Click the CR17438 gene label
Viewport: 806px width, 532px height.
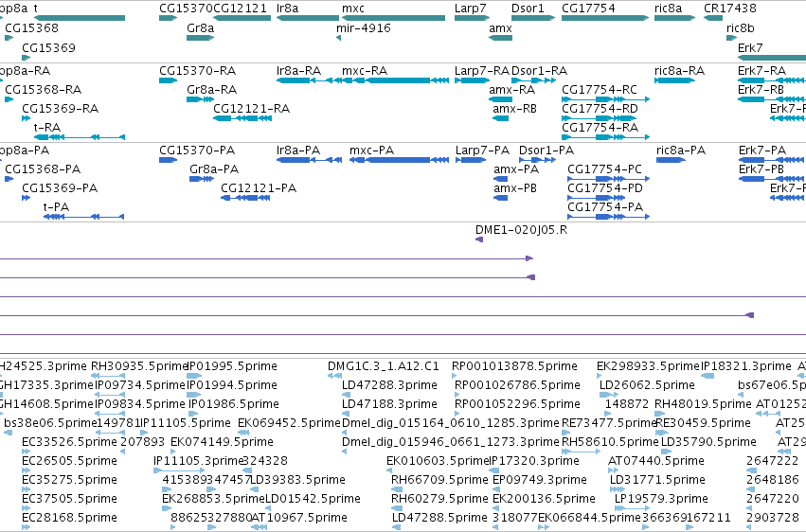point(730,9)
